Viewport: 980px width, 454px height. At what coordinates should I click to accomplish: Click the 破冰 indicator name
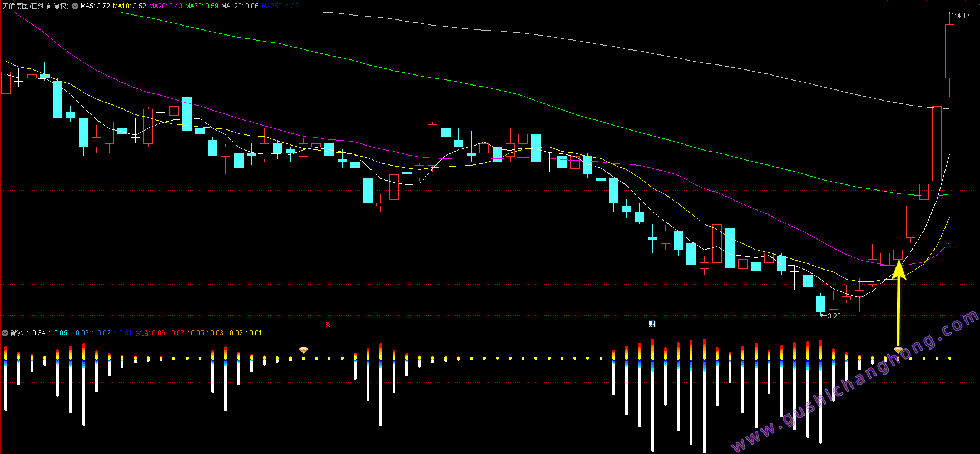click(17, 333)
